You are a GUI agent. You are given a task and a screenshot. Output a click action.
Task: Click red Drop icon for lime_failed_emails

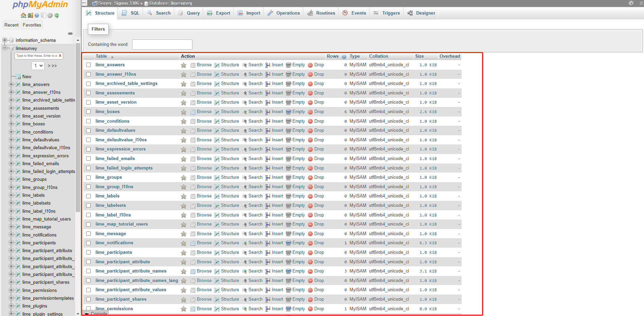click(310, 159)
